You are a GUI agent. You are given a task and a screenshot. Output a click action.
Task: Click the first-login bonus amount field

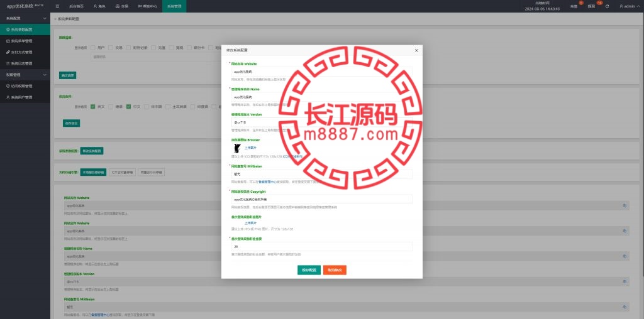click(321, 246)
